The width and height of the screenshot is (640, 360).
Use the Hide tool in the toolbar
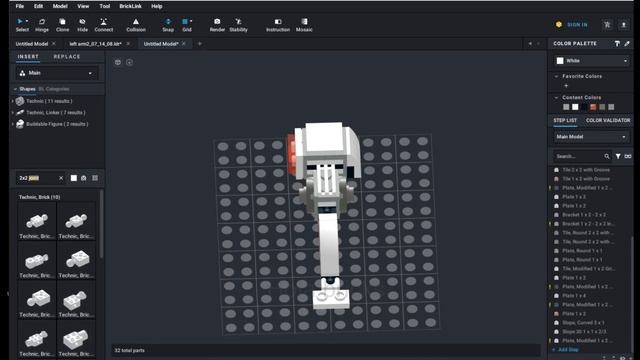coord(82,25)
